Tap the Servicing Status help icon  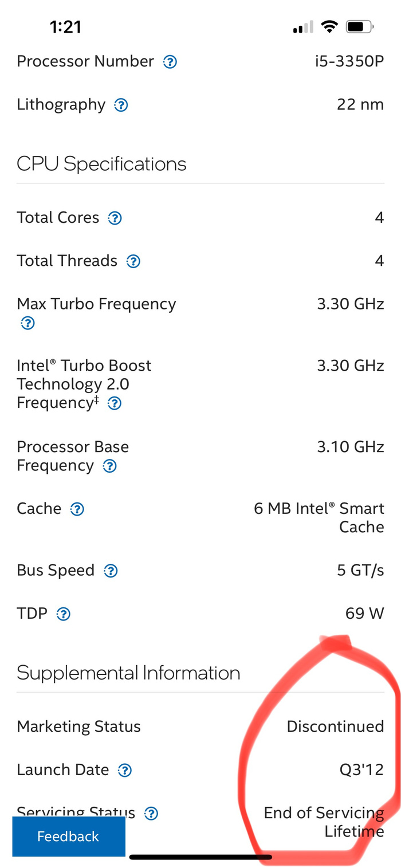151,813
